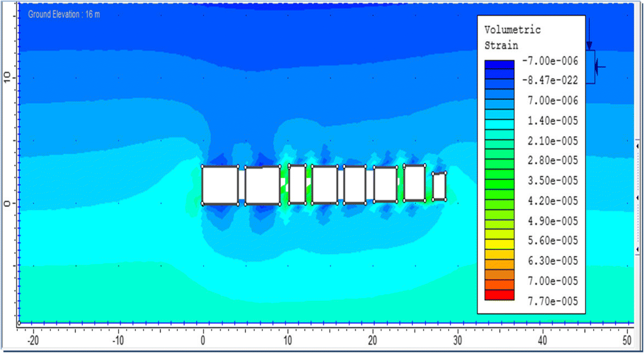
Task: Select the 'Volumetric Strain' legend title
Action: tap(512, 38)
